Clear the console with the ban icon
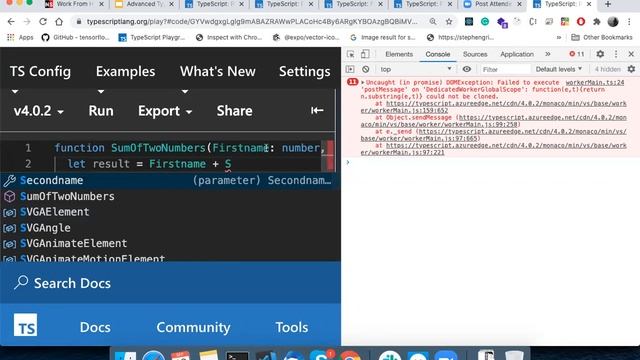Screen dimensions: 640x360 pos(366,69)
